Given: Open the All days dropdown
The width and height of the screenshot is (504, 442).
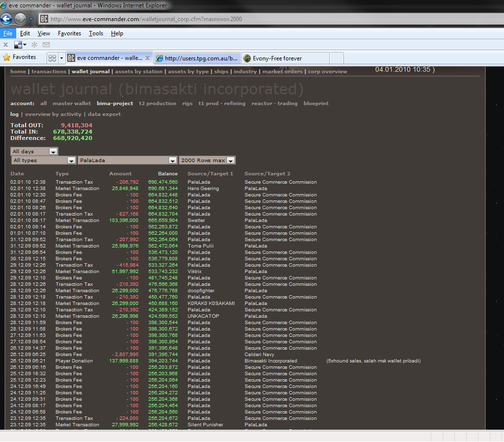Looking at the screenshot, I should pos(34,151).
